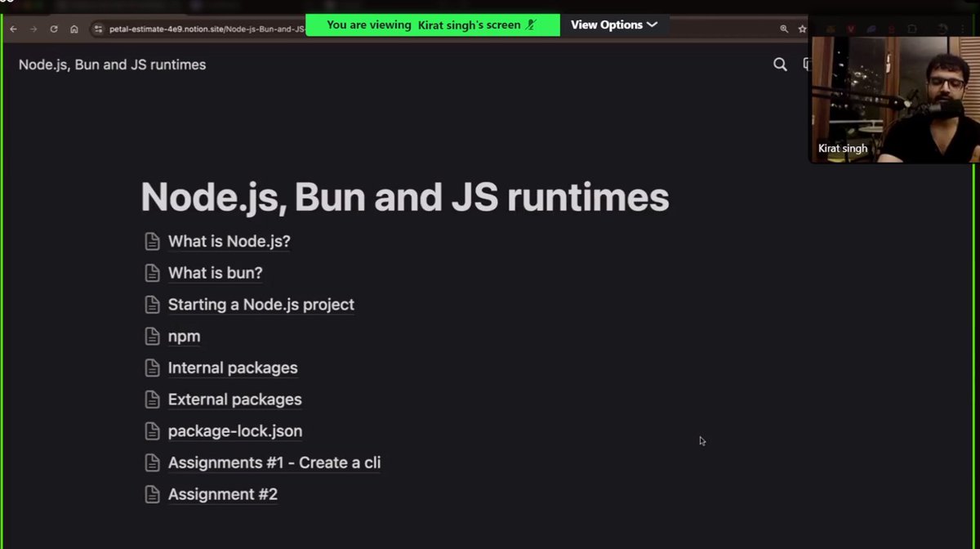The image size is (980, 549).
Task: Click the zoom magnifier icon in address bar
Action: 784,29
